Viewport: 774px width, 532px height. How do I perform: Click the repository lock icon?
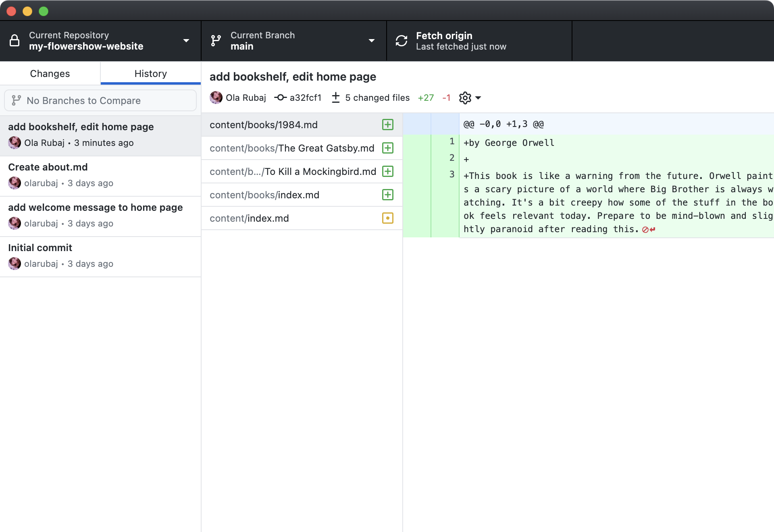[x=15, y=41]
